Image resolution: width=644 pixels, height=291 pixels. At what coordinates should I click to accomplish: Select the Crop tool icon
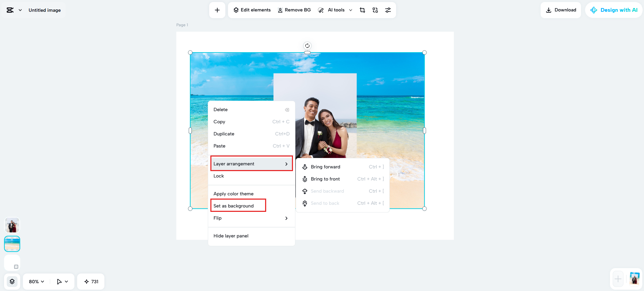(362, 10)
